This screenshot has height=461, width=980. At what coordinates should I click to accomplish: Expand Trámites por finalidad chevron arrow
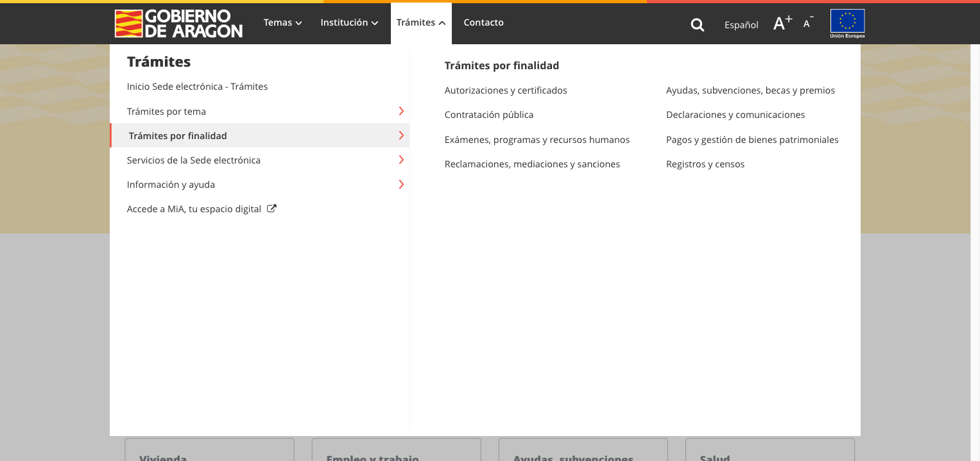click(x=401, y=135)
